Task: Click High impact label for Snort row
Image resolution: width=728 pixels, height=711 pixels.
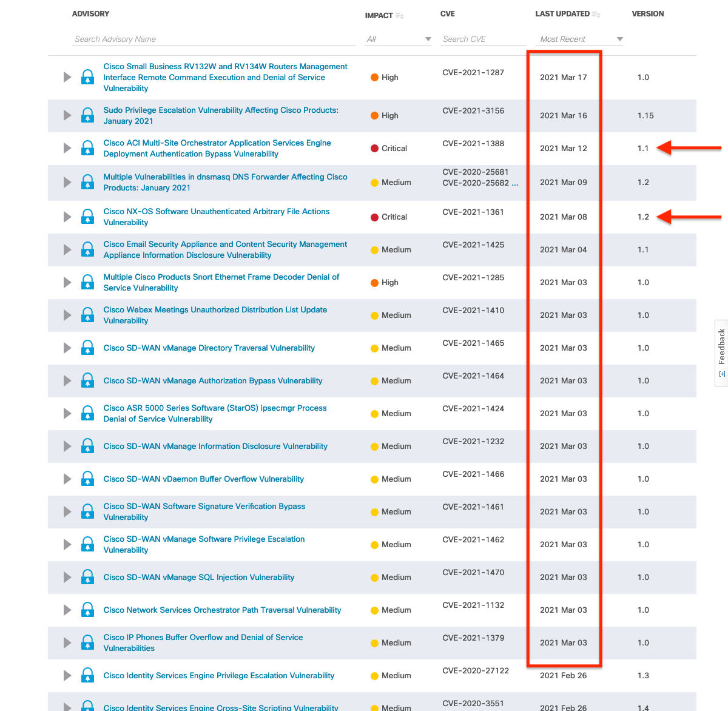Action: click(x=390, y=282)
